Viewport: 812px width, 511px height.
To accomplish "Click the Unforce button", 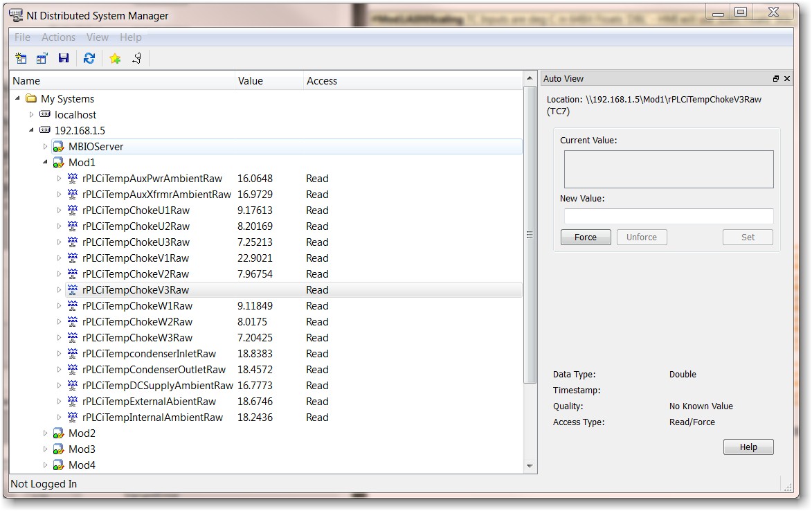I will [x=642, y=237].
